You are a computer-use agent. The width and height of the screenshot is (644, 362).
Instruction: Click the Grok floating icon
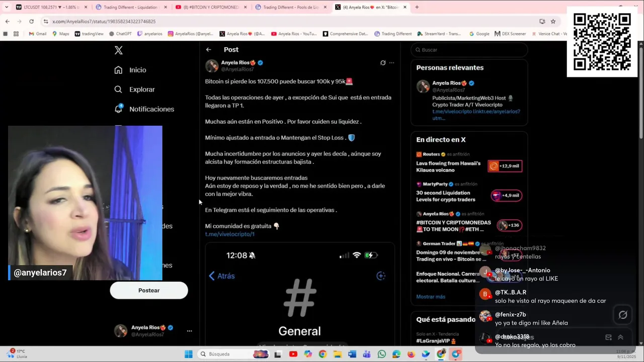[x=623, y=315]
